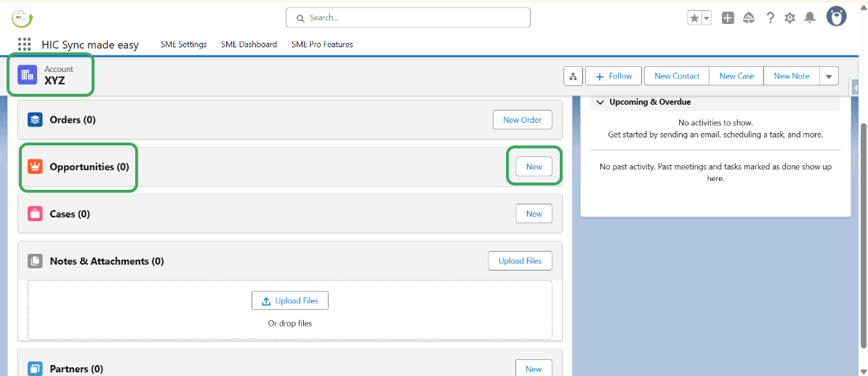Click the page vertical scrollbar
Viewport: 868px width, 376px height.
click(863, 237)
